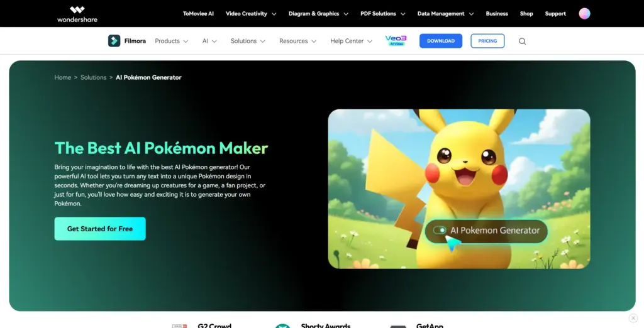Click the blue DOWNLOAD button

click(441, 41)
